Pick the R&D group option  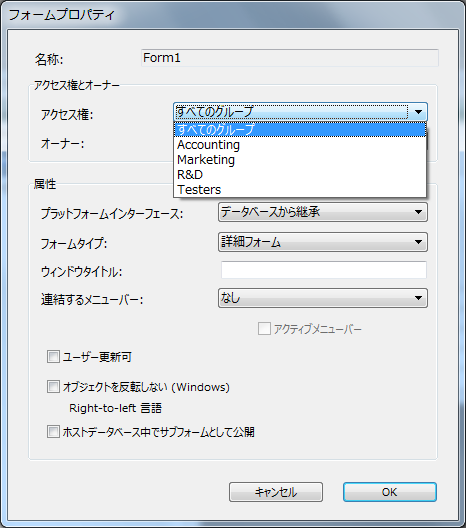point(300,175)
